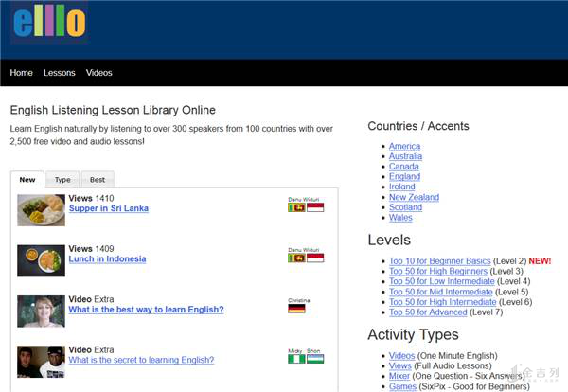
Task: Open the Supper in Sri Lanka link
Action: click(x=109, y=208)
